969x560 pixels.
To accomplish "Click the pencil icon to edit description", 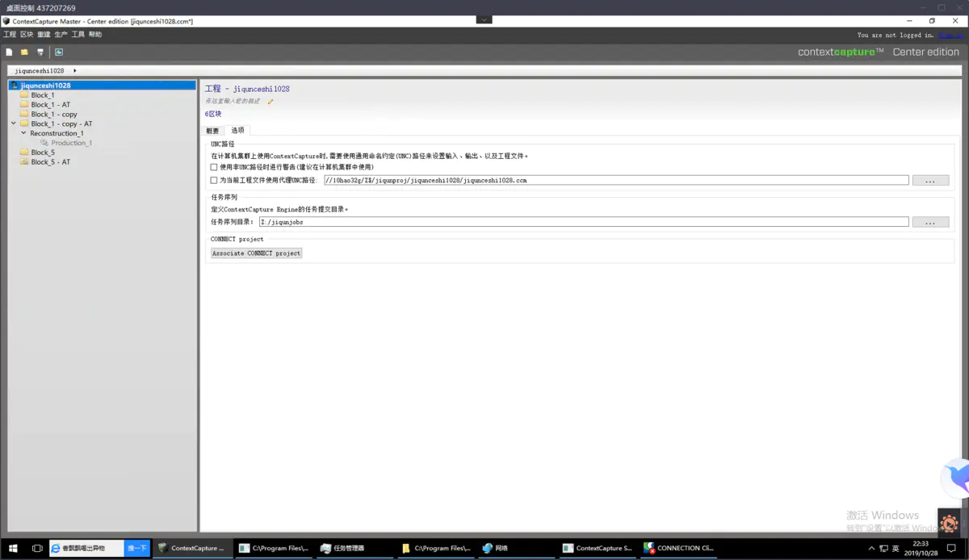I will [x=271, y=102].
